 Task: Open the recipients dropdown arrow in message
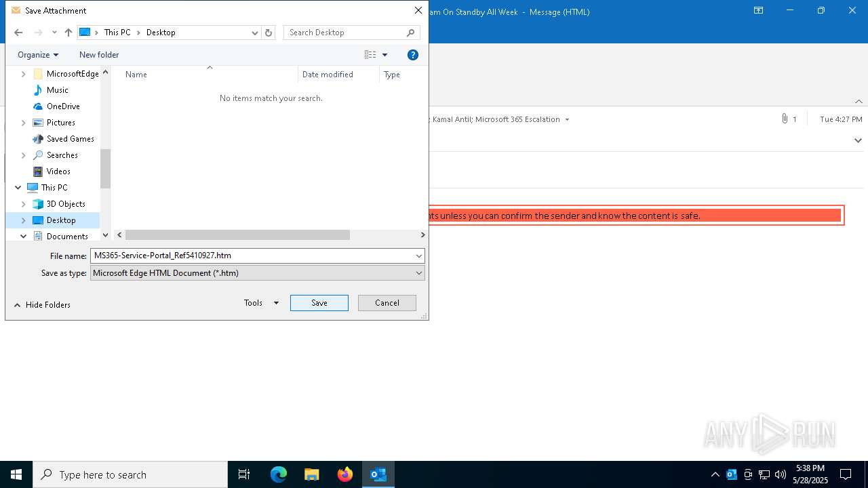tap(567, 119)
